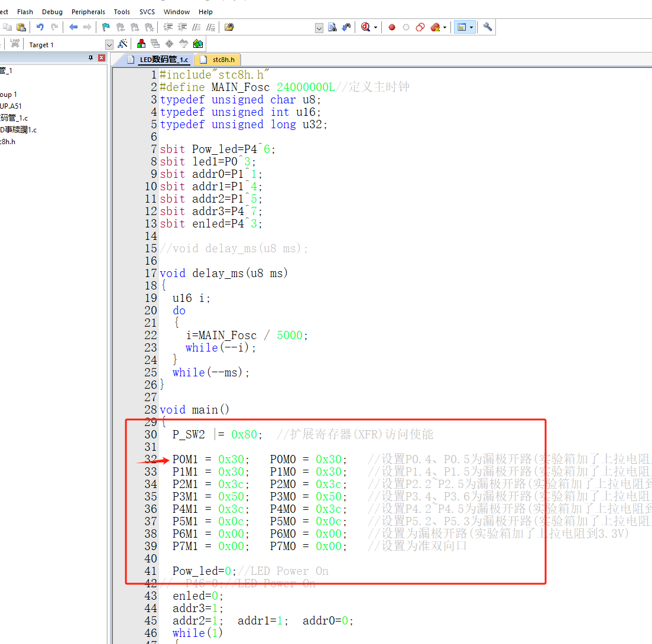Comment out the selected code

coord(196,27)
